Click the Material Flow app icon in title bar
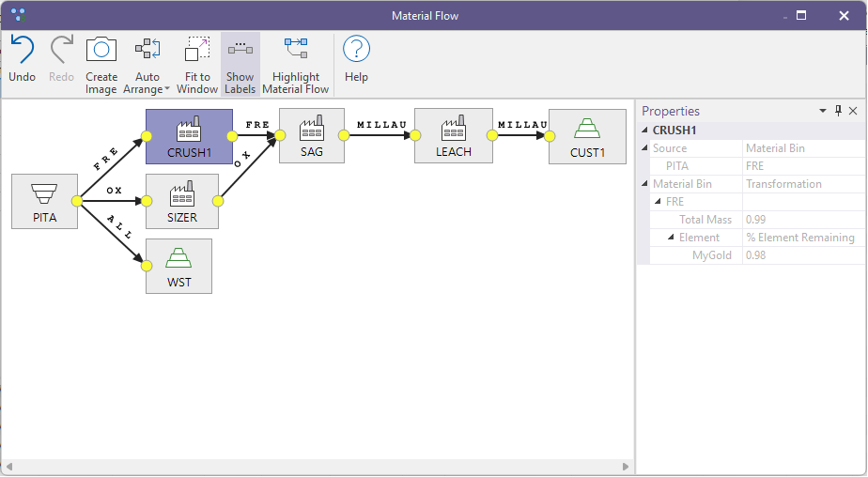Image resolution: width=868 pixels, height=477 pixels. pos(18,15)
